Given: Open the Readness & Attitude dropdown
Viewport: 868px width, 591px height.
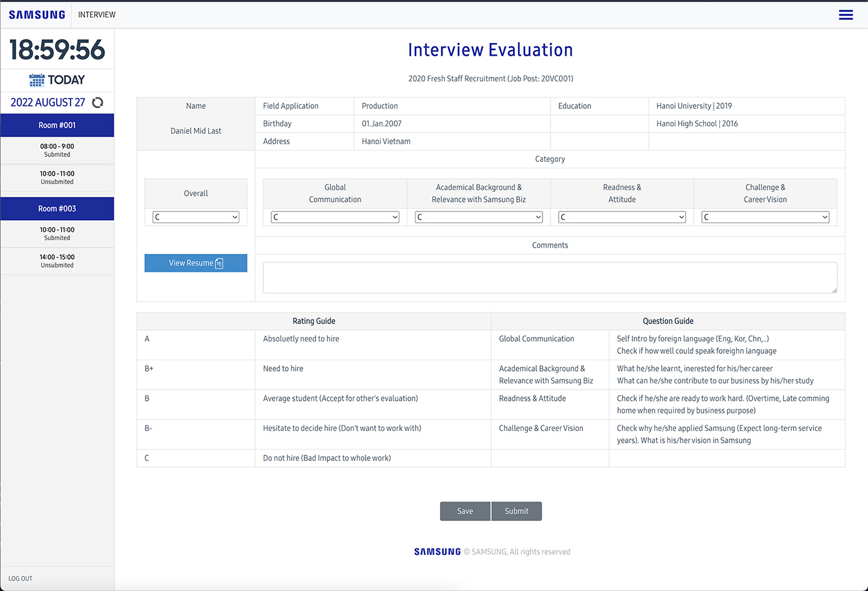Looking at the screenshot, I should click(x=622, y=217).
